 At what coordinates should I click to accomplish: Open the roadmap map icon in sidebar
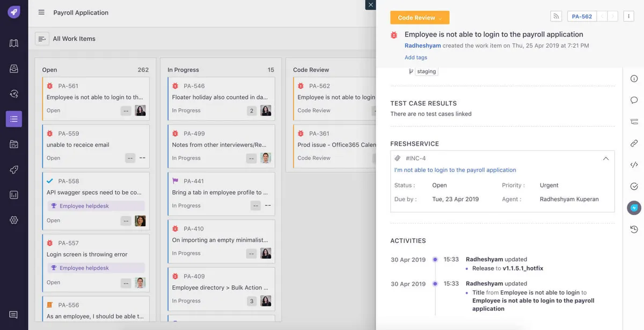(14, 43)
